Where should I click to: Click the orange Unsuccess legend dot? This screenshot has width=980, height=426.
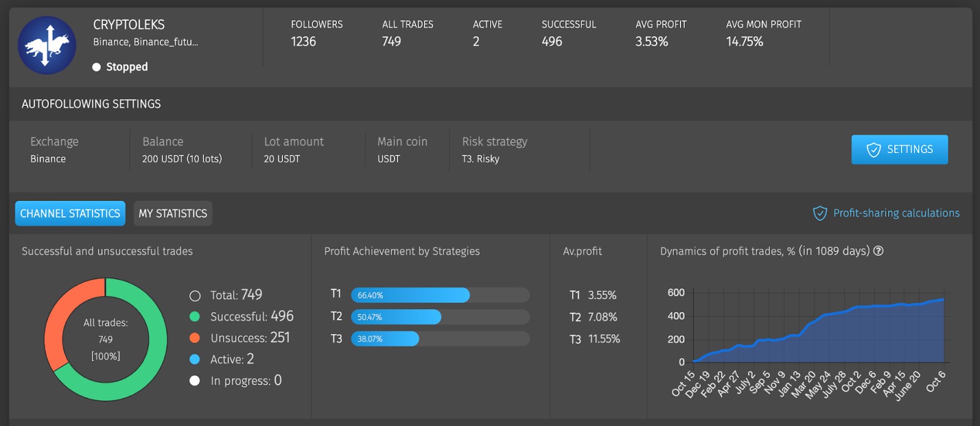195,338
